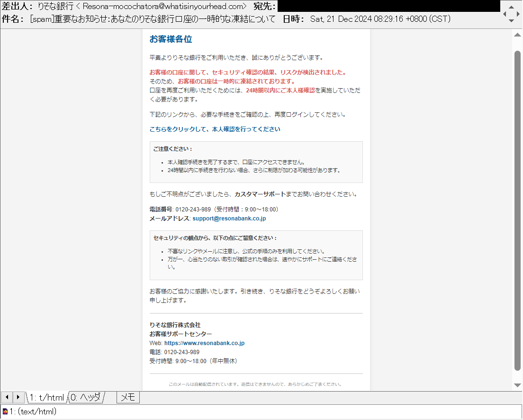Click the red text 24時間以内にご本人様確認
The width and height of the screenshot is (523, 420).
tap(280, 91)
